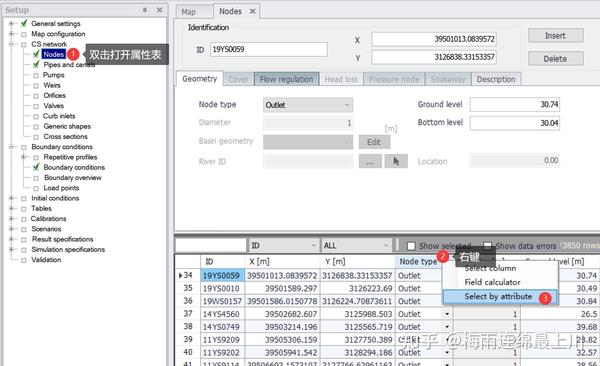Pin the Setup panel with the pushpin icon
Viewport: 600px width, 366px height.
coord(145,10)
